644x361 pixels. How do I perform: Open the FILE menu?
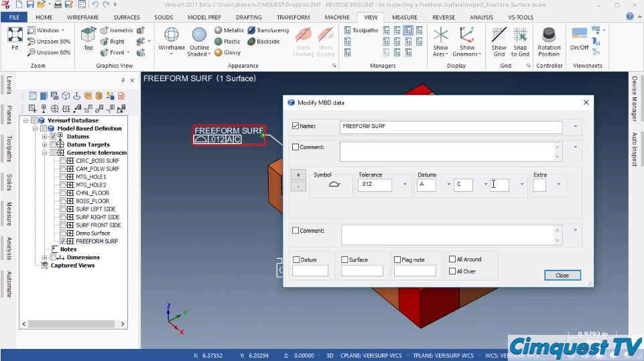pyautogui.click(x=14, y=17)
